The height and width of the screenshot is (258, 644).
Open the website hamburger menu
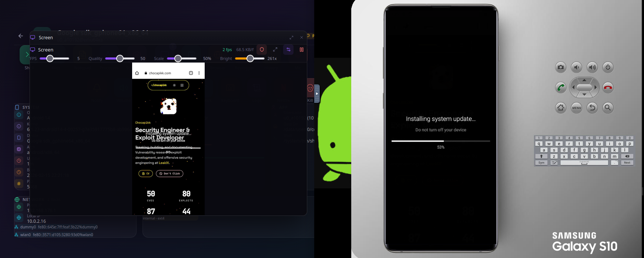click(182, 85)
